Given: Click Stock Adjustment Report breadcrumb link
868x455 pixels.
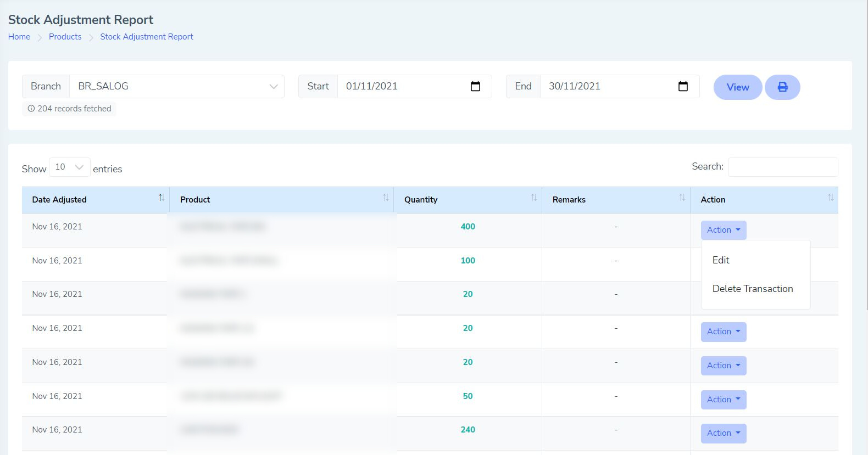Looking at the screenshot, I should [147, 37].
